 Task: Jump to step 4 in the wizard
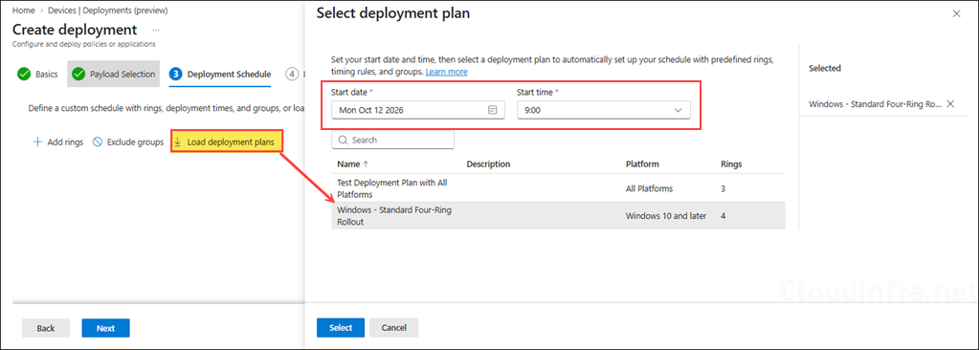tap(292, 75)
